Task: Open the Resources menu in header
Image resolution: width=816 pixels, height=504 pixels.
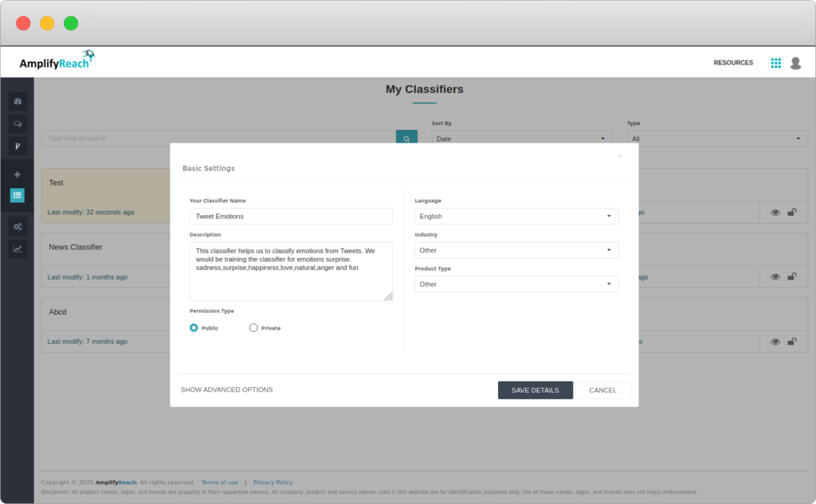Action: [733, 63]
